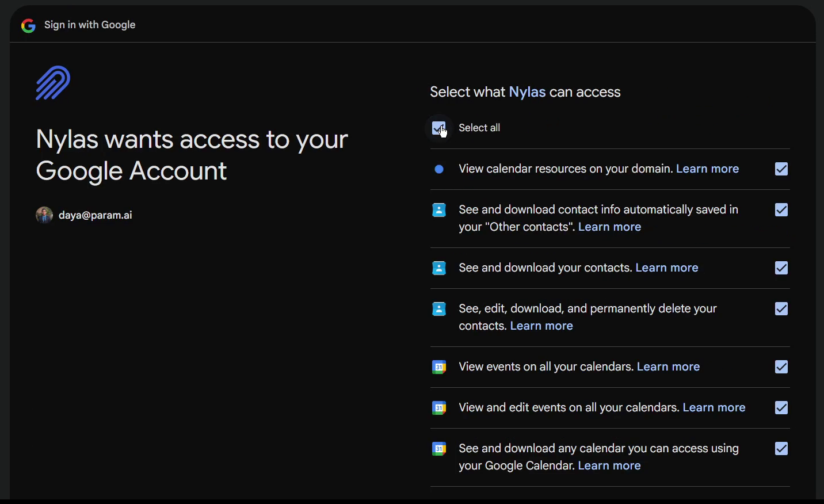Click contacts icon beside "Other contacts" permission
The width and height of the screenshot is (824, 504).
coord(439,210)
